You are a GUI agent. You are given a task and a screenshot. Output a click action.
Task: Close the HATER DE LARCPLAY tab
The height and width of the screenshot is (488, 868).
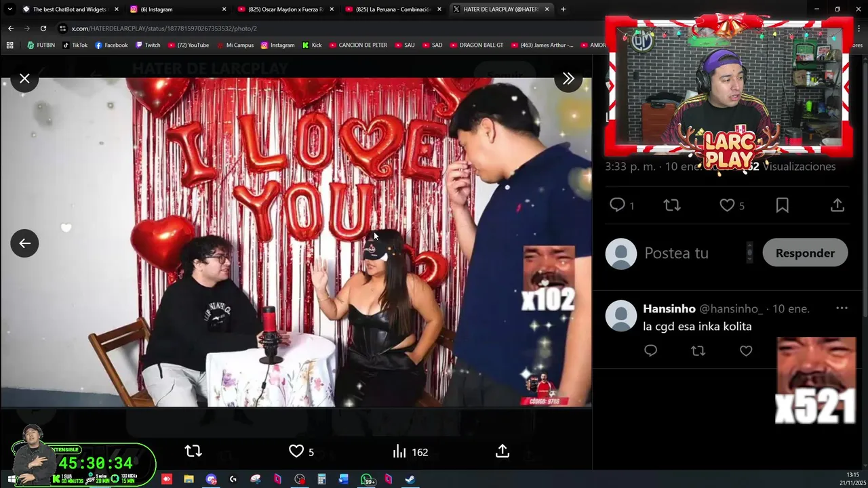point(547,9)
